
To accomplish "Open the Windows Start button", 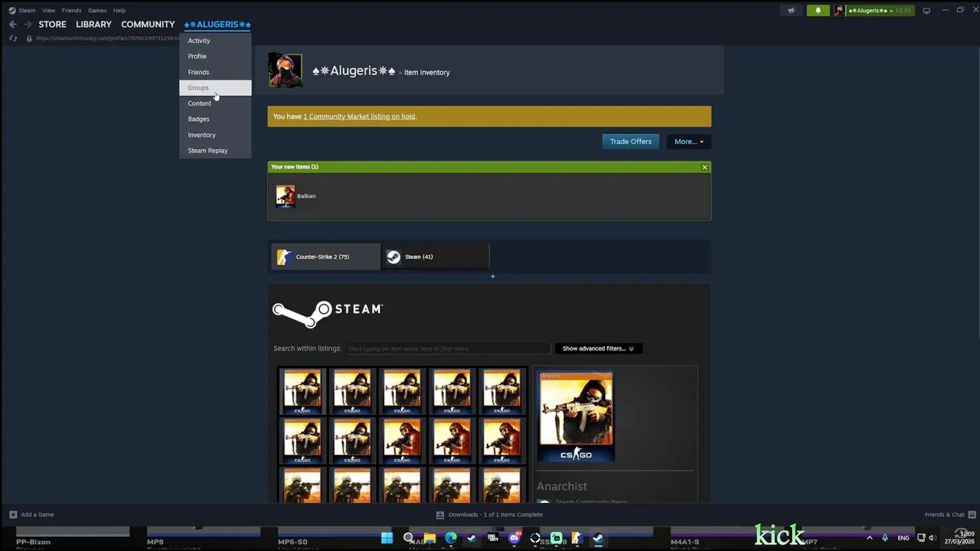I will pyautogui.click(x=387, y=538).
